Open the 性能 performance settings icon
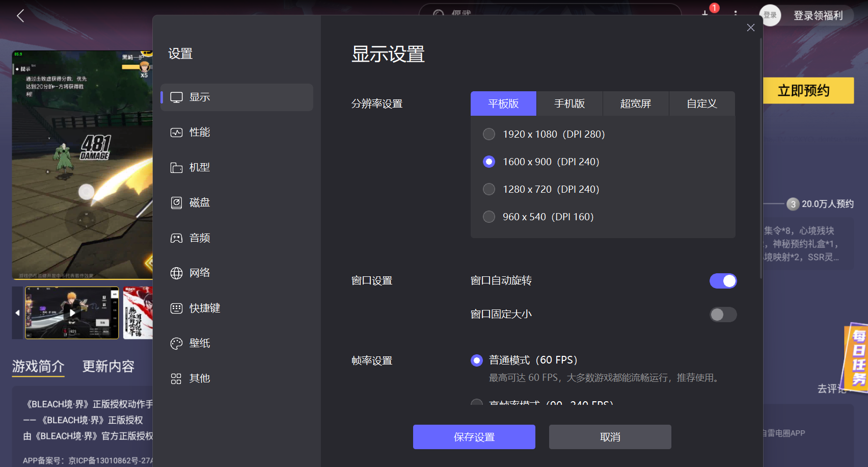 176,133
